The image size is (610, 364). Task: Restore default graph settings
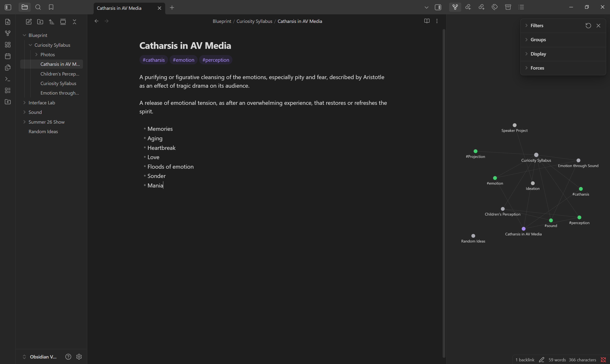click(588, 26)
